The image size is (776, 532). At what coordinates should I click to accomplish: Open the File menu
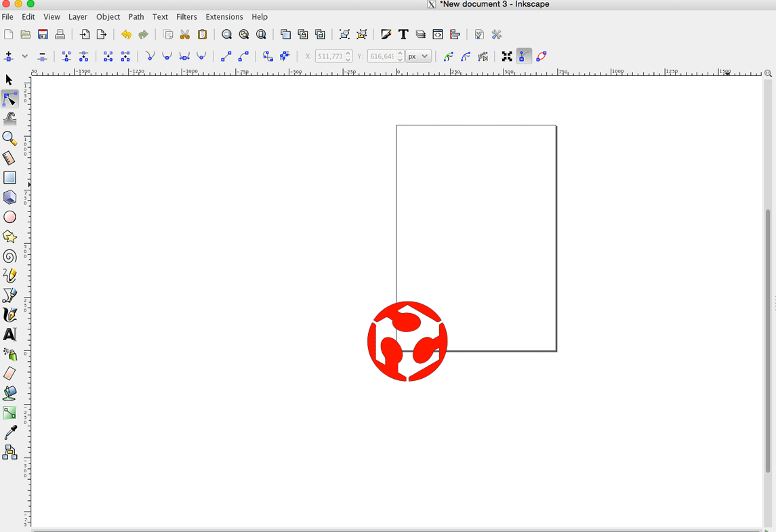point(7,17)
